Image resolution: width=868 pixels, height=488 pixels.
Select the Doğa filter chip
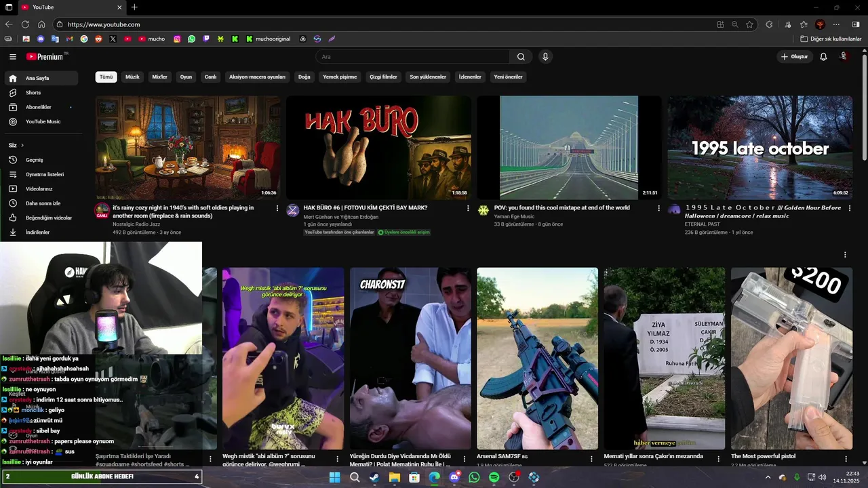(x=304, y=77)
